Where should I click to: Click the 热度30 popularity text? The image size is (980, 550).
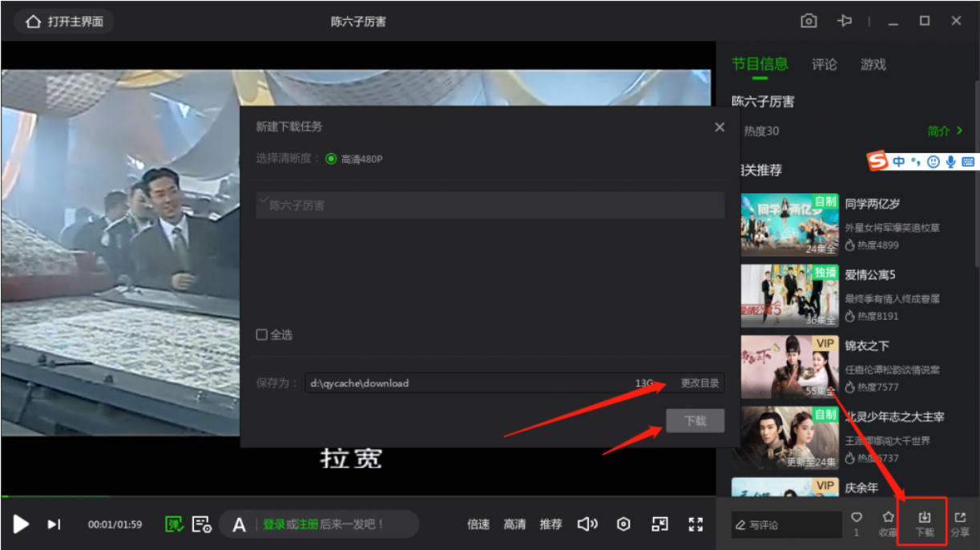[761, 131]
